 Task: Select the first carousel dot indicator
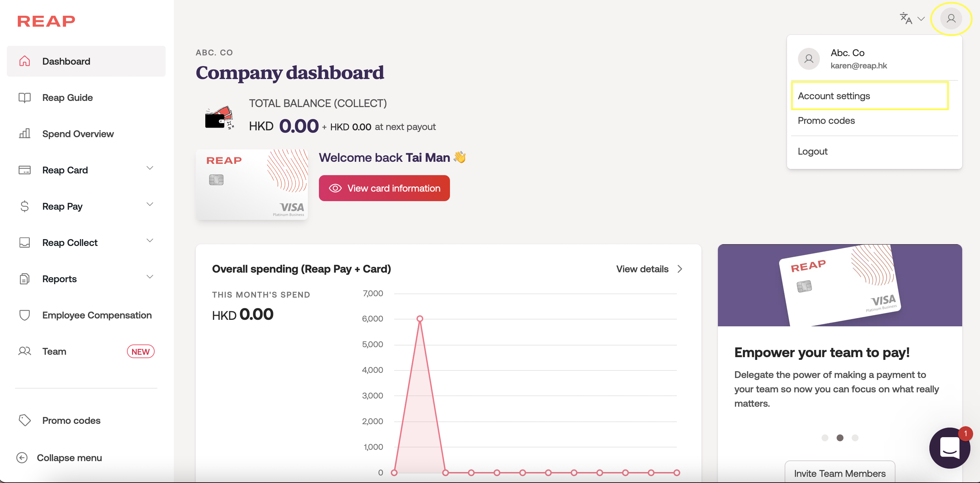(825, 438)
